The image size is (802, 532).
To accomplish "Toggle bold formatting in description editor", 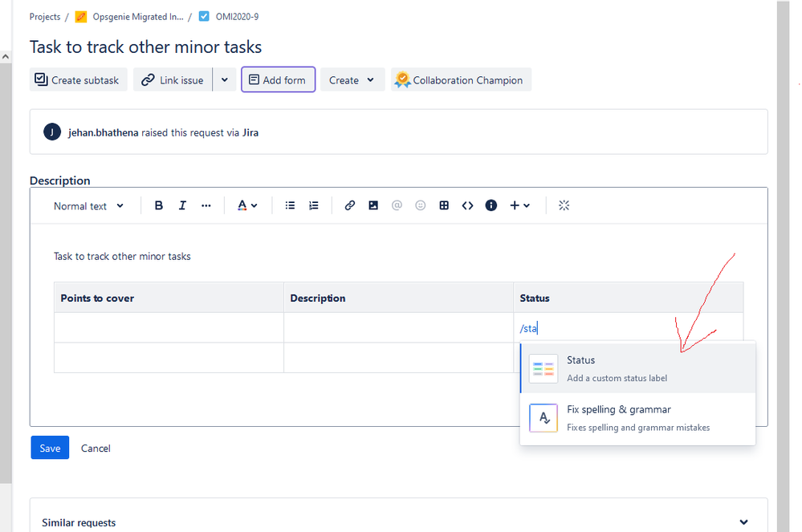I will (x=159, y=205).
